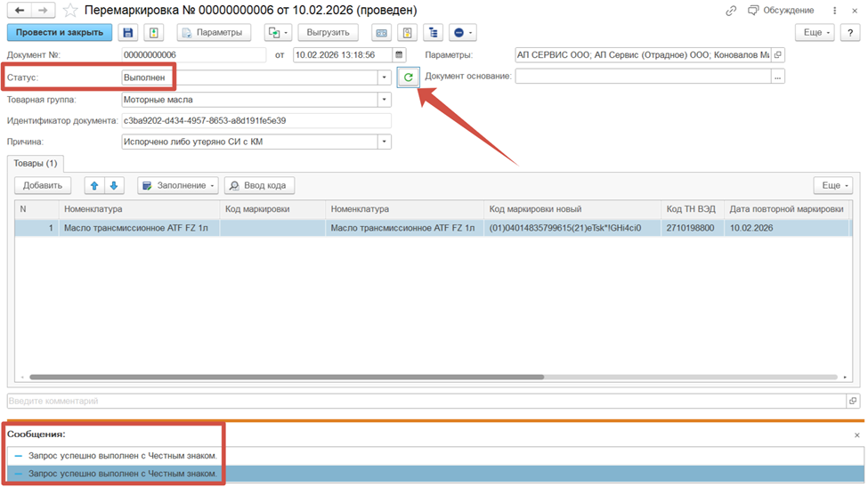Image resolution: width=868 pixels, height=487 pixels.
Task: Move row down with blue arrow
Action: [x=114, y=185]
